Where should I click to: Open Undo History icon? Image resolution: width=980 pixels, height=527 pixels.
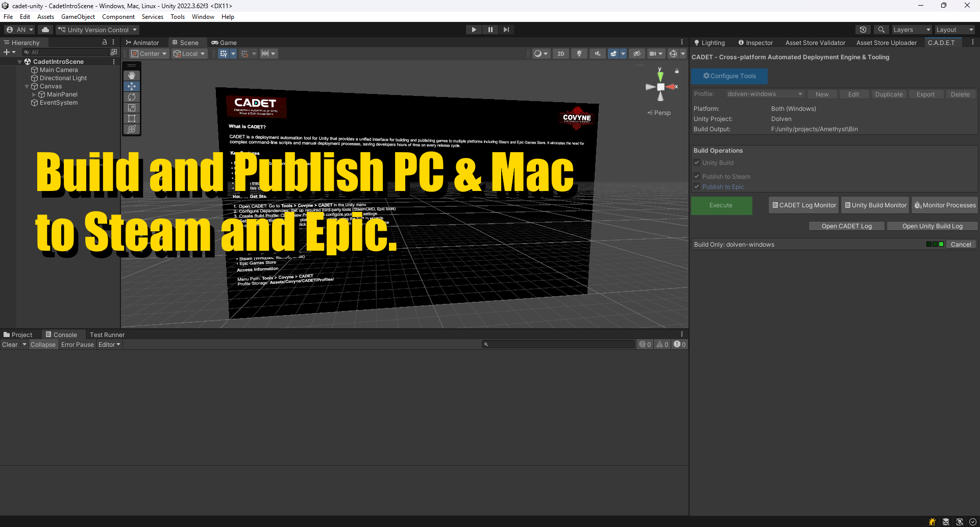(863, 30)
